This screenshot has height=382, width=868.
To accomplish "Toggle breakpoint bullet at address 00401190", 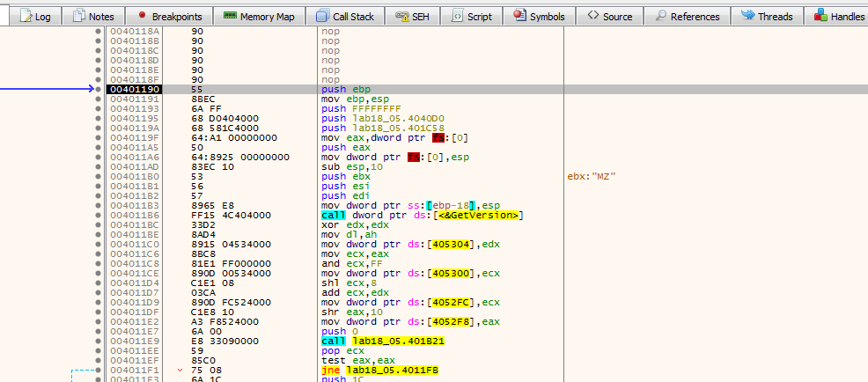I will tap(98, 90).
